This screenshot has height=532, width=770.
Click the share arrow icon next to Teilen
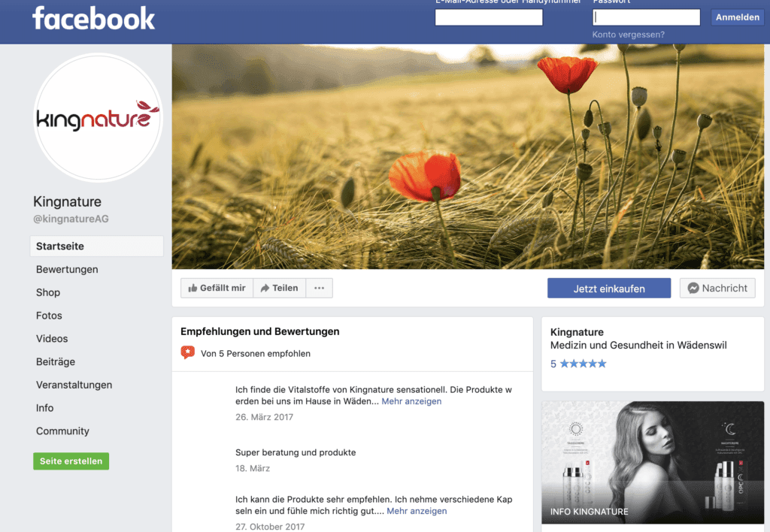265,288
